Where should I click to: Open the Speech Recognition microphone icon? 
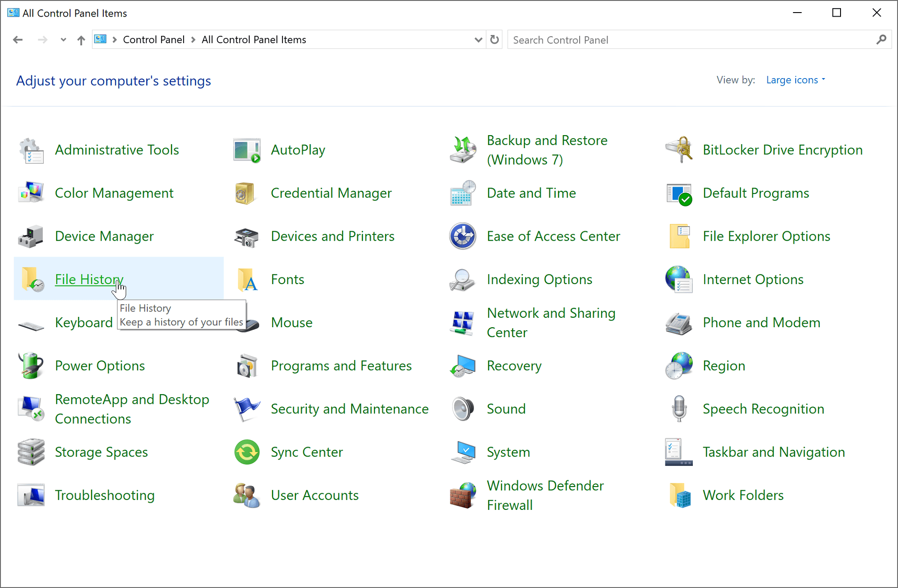tap(679, 408)
